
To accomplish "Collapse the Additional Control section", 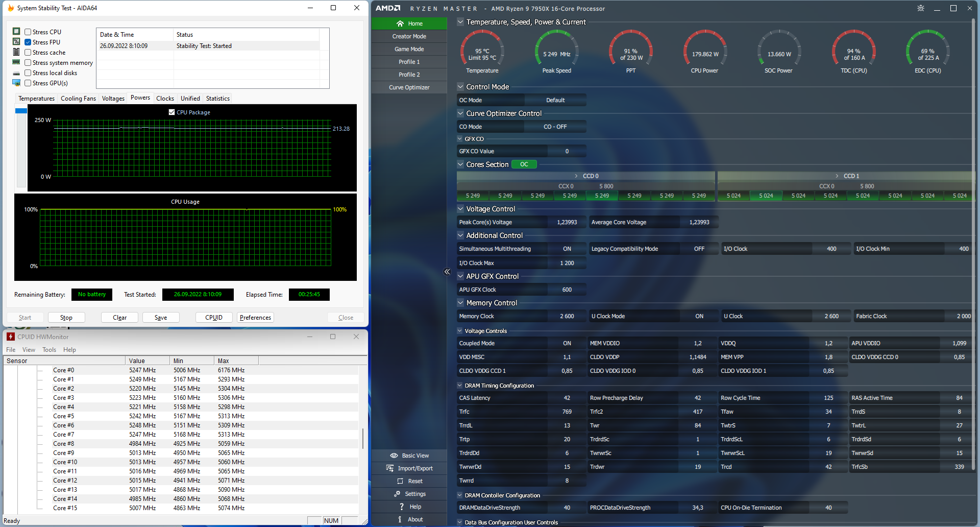I will (x=460, y=235).
